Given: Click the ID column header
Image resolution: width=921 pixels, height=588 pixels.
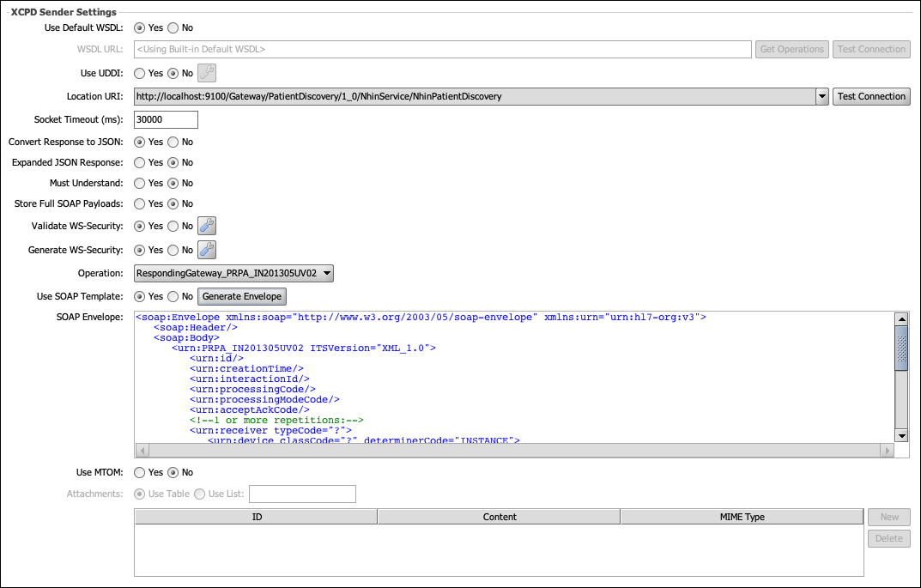Looking at the screenshot, I should (257, 517).
